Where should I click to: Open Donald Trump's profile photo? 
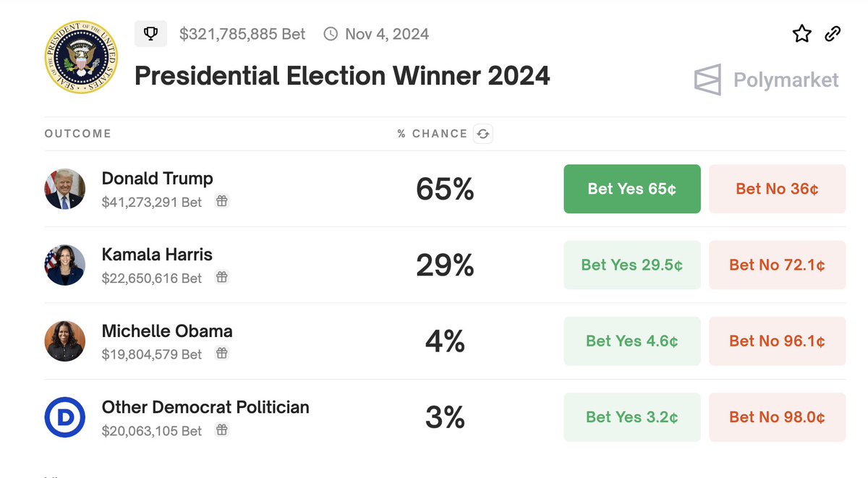tap(65, 189)
